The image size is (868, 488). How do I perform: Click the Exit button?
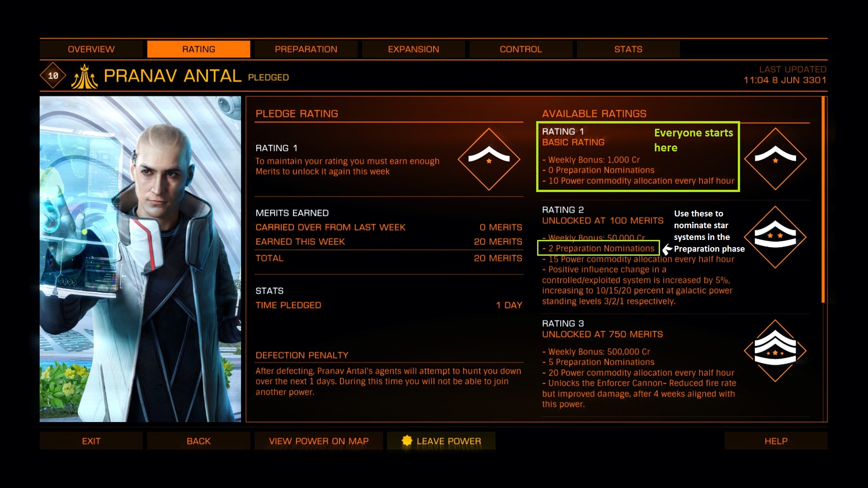coord(91,441)
